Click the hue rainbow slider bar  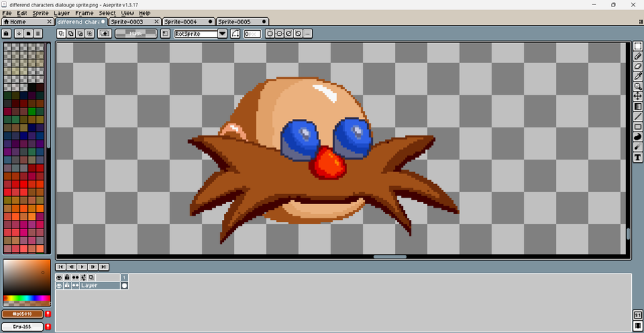(26, 298)
